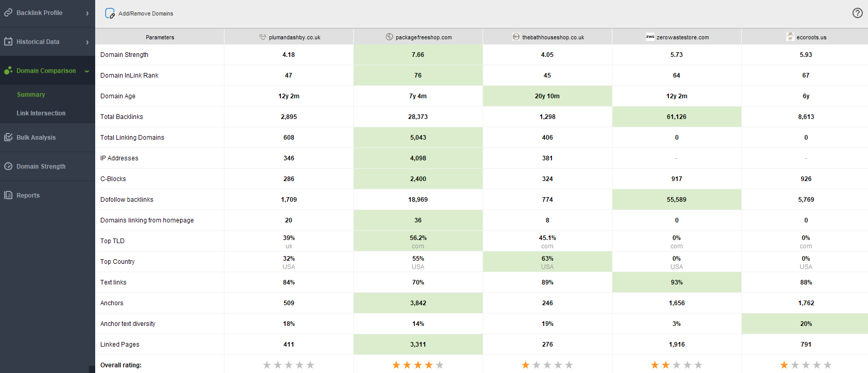Click the Domain InLink Rank row label
The height and width of the screenshot is (373, 868).
129,76
